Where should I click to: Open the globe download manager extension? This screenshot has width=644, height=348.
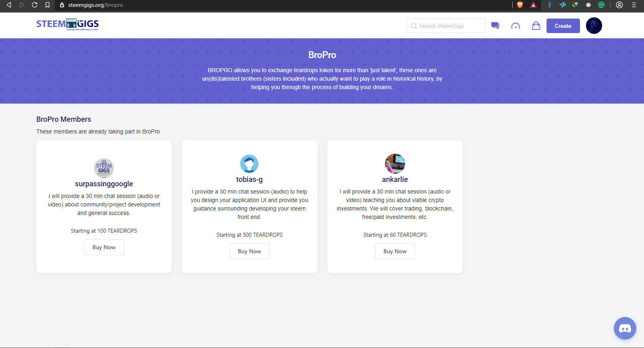(576, 5)
